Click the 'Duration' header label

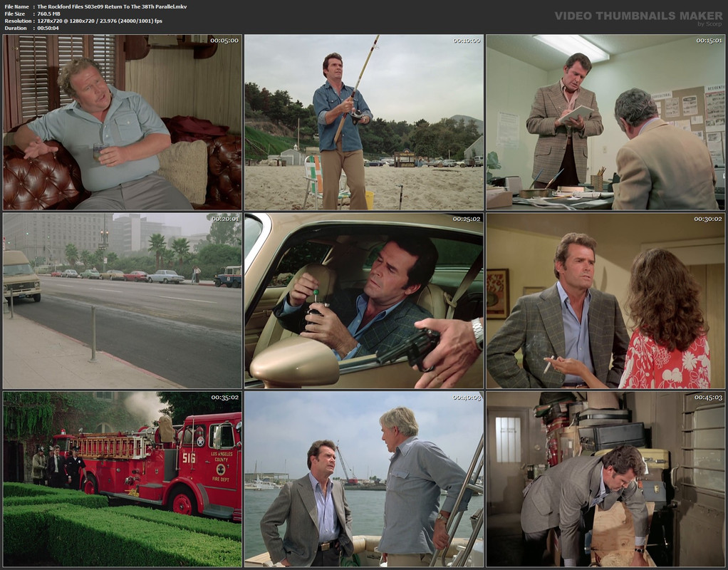click(x=16, y=28)
